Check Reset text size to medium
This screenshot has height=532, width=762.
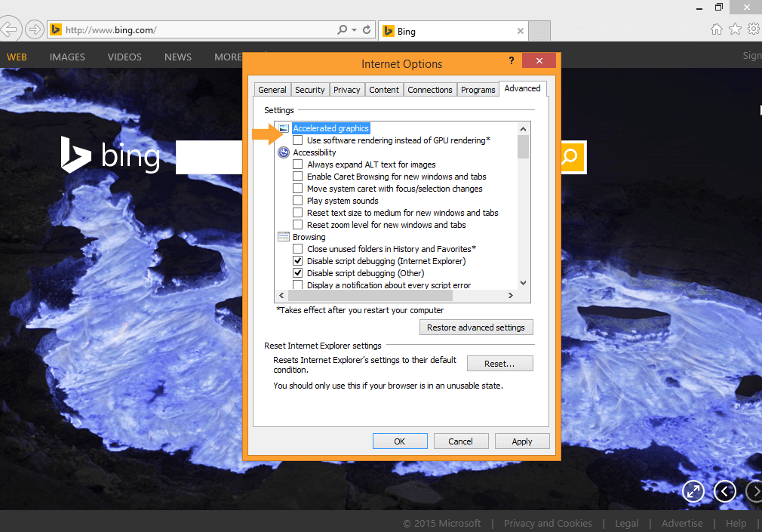(x=298, y=213)
